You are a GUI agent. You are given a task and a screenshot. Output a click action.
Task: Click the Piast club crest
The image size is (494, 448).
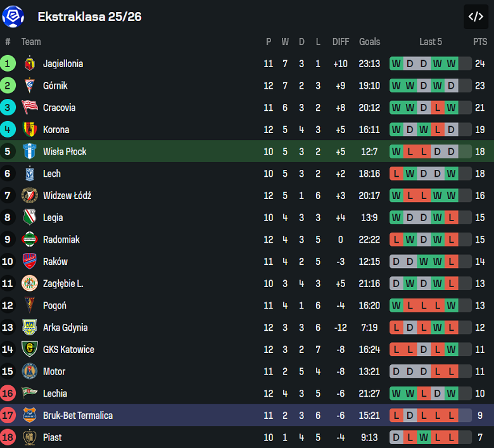(x=29, y=437)
